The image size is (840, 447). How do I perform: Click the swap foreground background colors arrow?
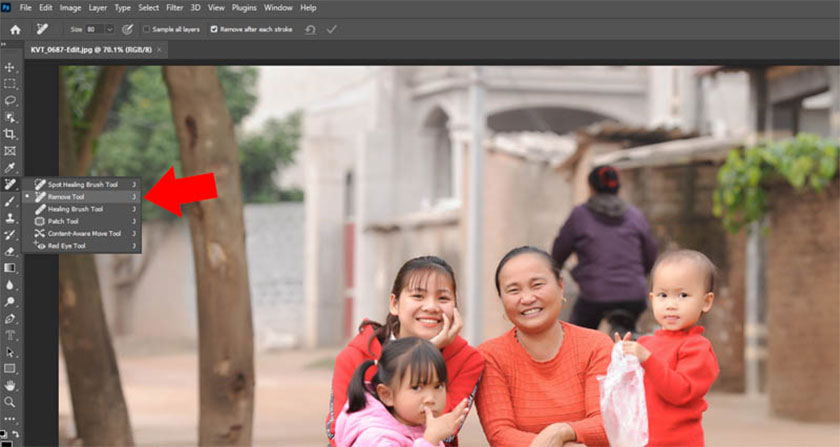(16, 434)
